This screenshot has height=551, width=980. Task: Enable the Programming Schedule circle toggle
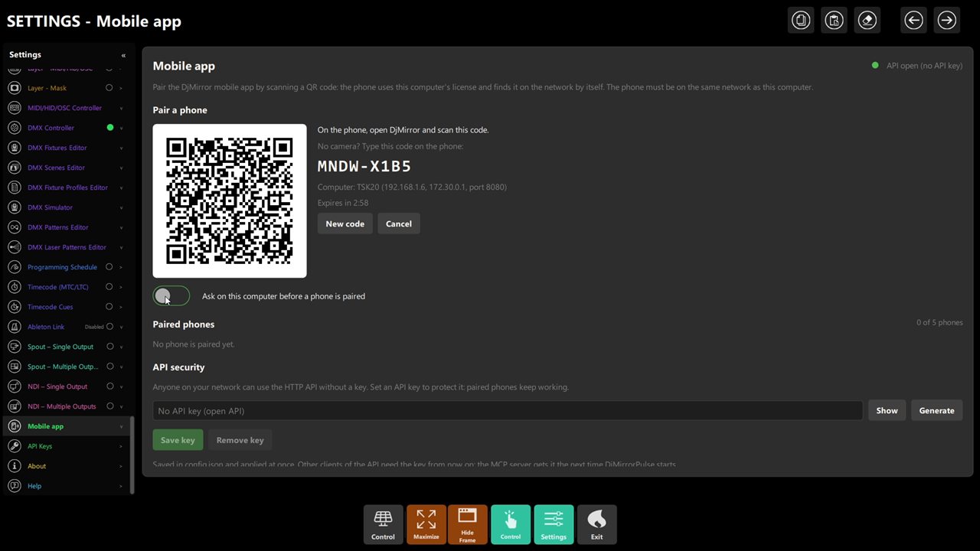(109, 267)
